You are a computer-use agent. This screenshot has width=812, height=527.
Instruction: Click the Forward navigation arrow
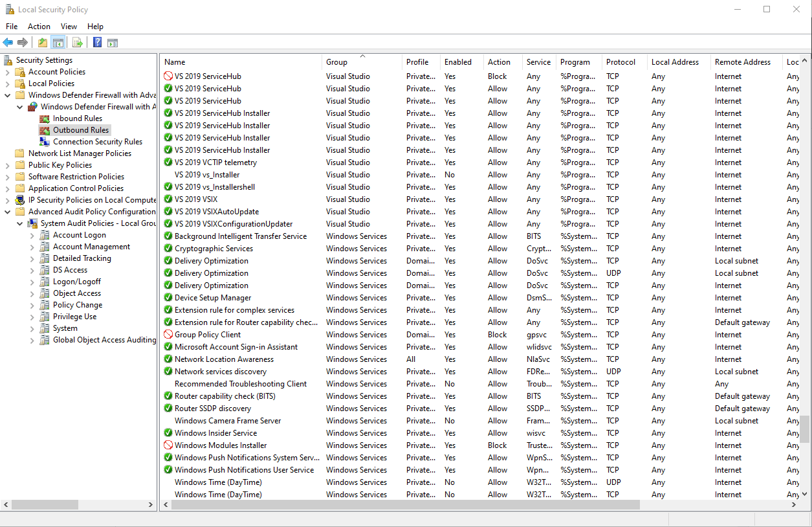[22, 43]
